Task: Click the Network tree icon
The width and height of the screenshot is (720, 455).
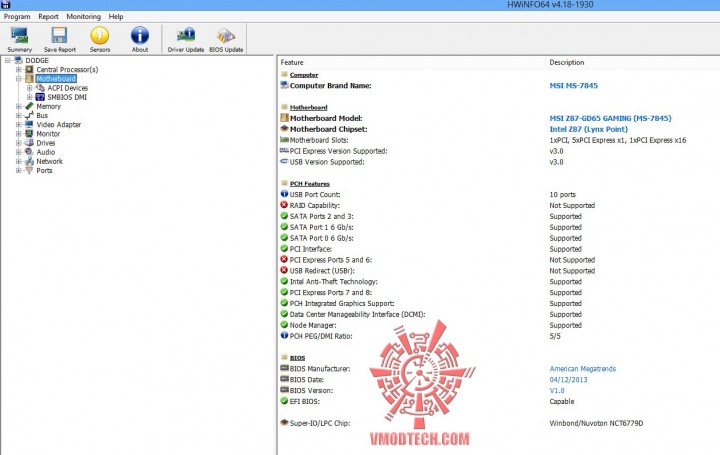Action: point(29,161)
